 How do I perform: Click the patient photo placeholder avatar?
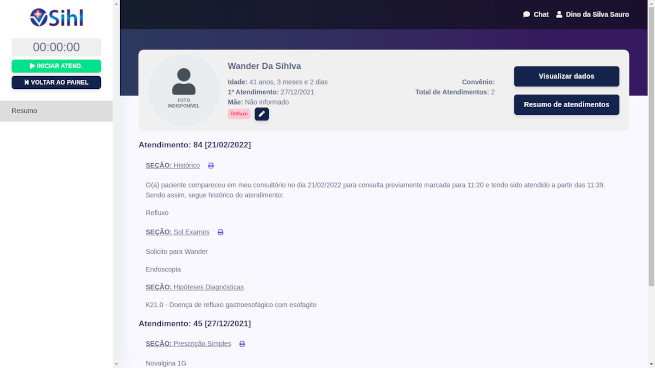point(184,90)
